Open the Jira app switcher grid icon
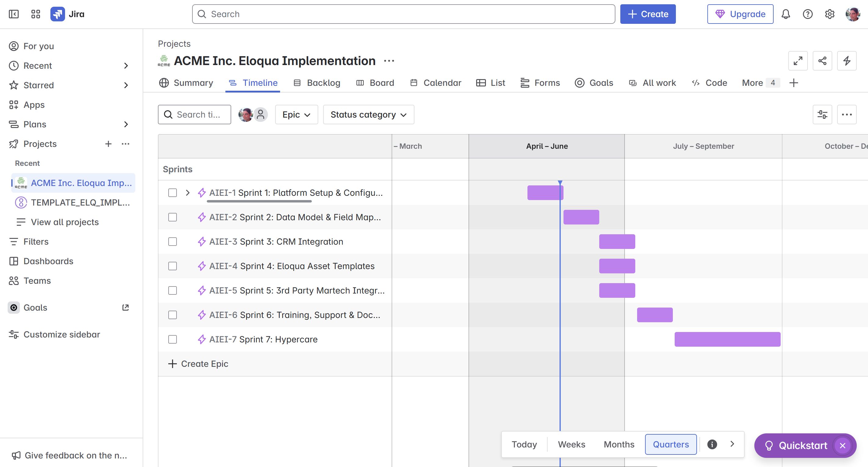Screen dimensions: 868x467 click(35, 14)
